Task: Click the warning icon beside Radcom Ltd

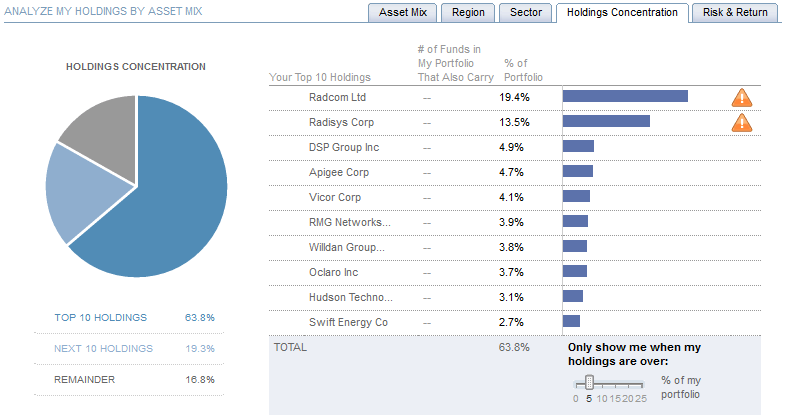Action: tap(741, 97)
